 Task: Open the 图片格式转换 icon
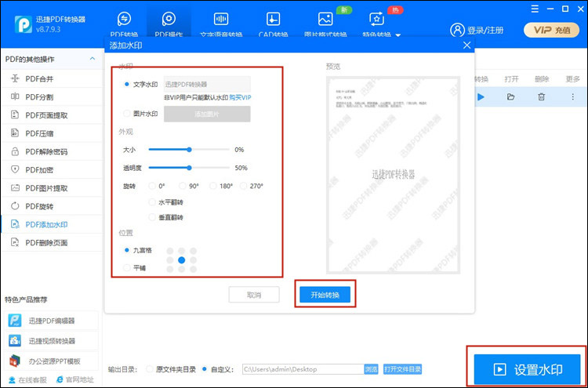[325, 19]
